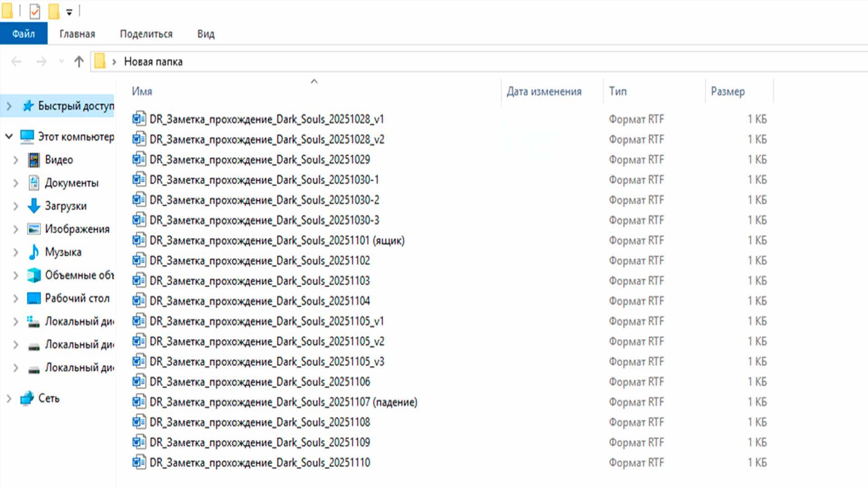
Task: Select the Рабочий стол sidebar icon
Action: coord(34,298)
